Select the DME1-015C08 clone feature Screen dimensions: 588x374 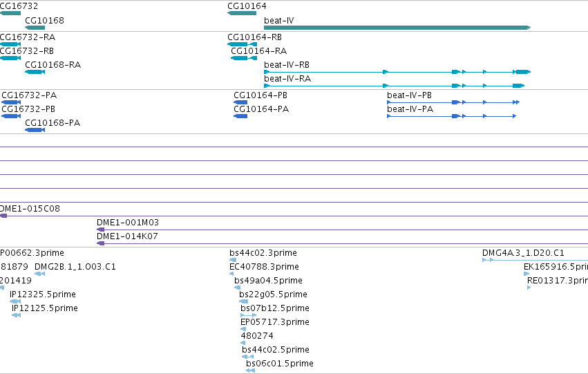pyautogui.click(x=294, y=216)
